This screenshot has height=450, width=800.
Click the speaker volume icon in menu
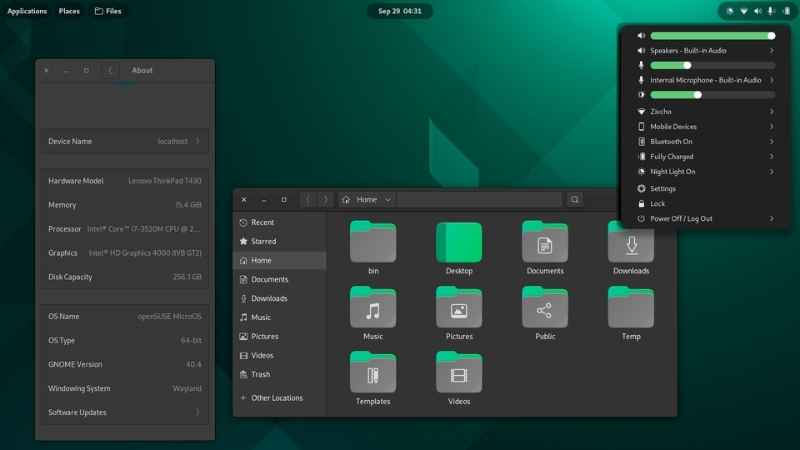(x=641, y=36)
